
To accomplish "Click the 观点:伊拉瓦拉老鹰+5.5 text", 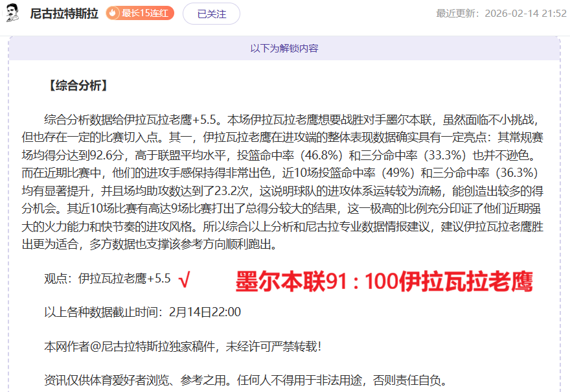I will (x=108, y=279).
